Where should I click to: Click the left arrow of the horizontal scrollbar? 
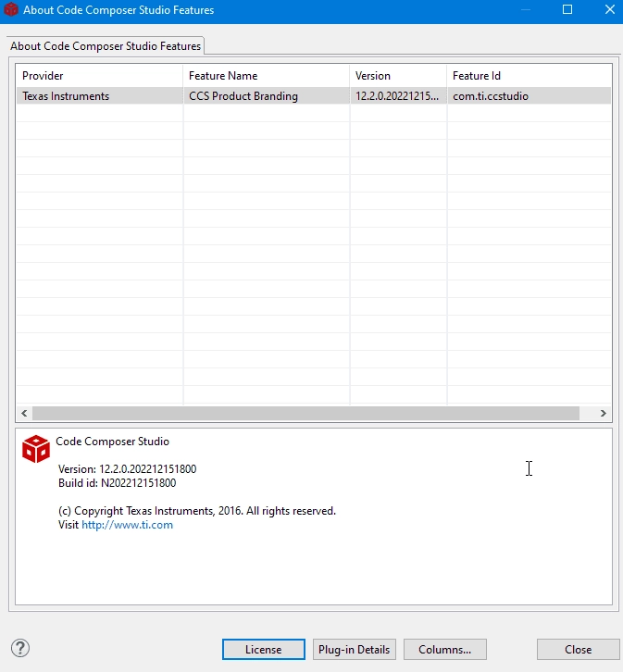coord(24,413)
